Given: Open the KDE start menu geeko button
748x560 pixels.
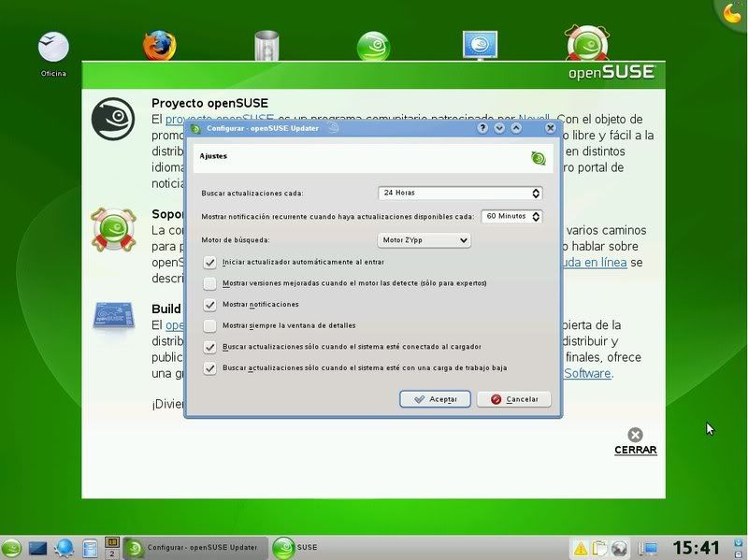Looking at the screenshot, I should 10,548.
